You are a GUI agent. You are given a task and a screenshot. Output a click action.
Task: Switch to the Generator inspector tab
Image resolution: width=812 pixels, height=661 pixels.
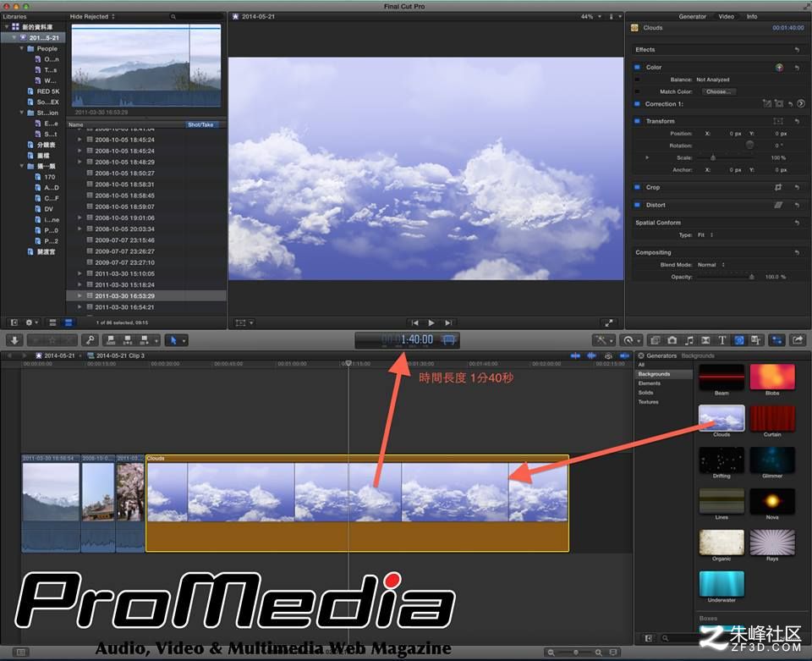point(693,17)
